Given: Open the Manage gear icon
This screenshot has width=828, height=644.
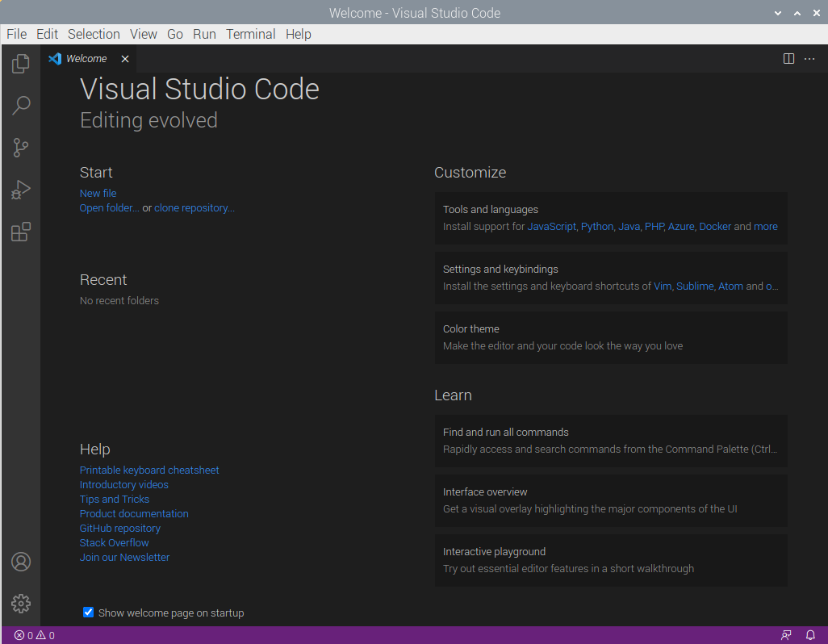Looking at the screenshot, I should pos(21,603).
